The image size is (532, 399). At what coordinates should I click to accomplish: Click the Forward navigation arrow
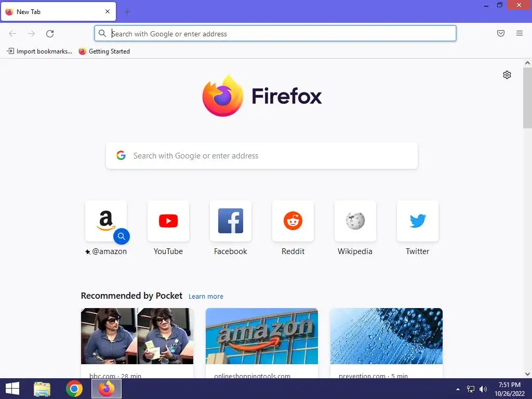(x=31, y=34)
